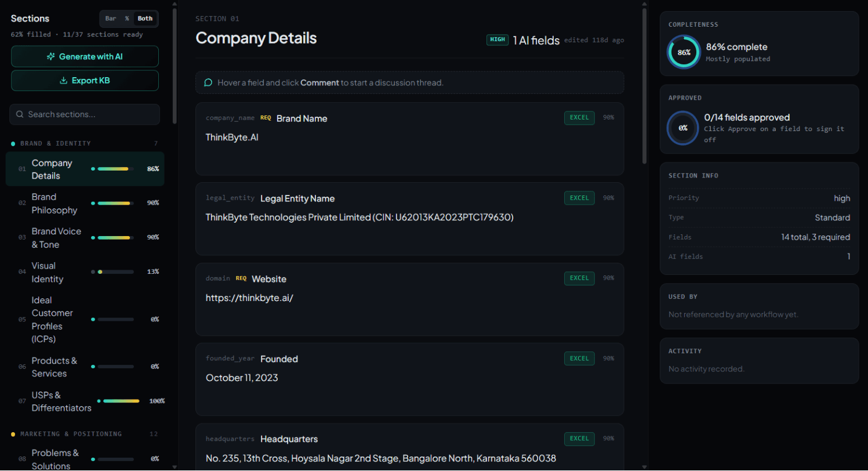Click the EXCEL badge on Headquarters
The height and width of the screenshot is (471, 868).
tap(579, 439)
